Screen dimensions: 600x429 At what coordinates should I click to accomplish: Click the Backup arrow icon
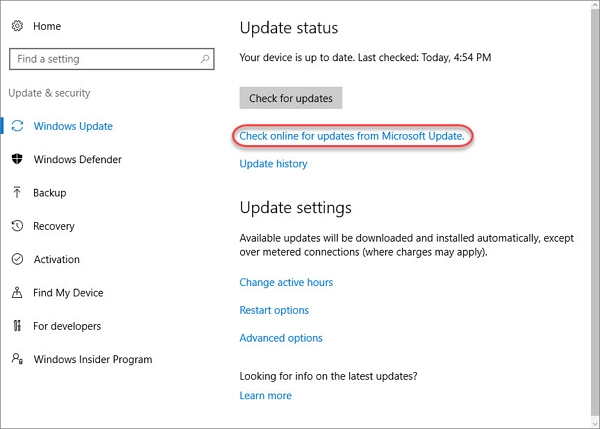[17, 193]
